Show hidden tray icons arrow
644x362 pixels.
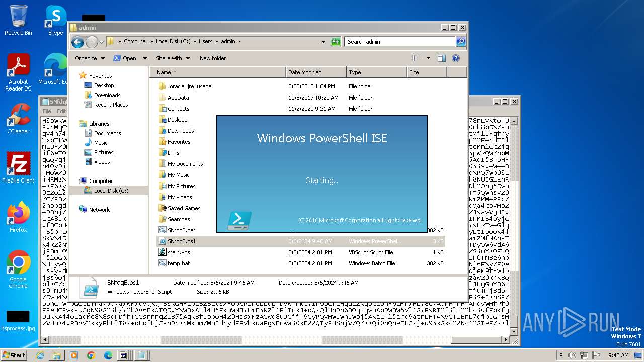(561, 355)
